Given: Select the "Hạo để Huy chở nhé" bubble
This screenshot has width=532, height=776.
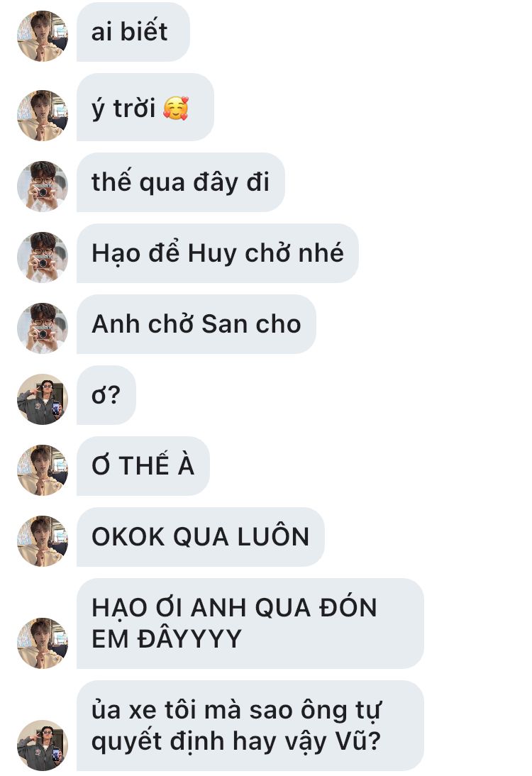Looking at the screenshot, I should (217, 253).
